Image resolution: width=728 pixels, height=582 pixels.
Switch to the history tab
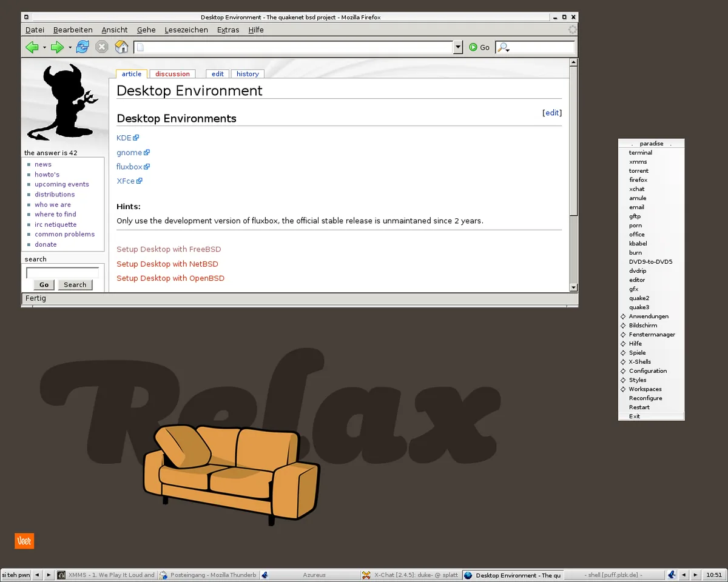[248, 74]
